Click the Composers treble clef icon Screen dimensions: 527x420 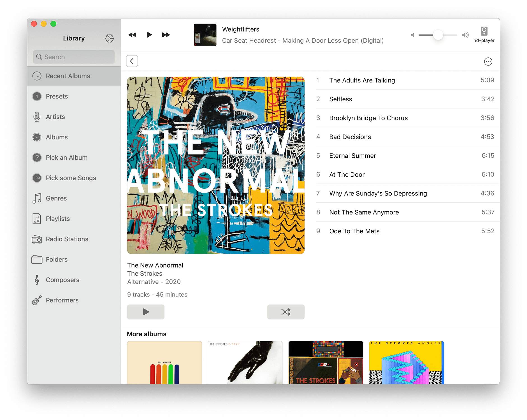(37, 280)
